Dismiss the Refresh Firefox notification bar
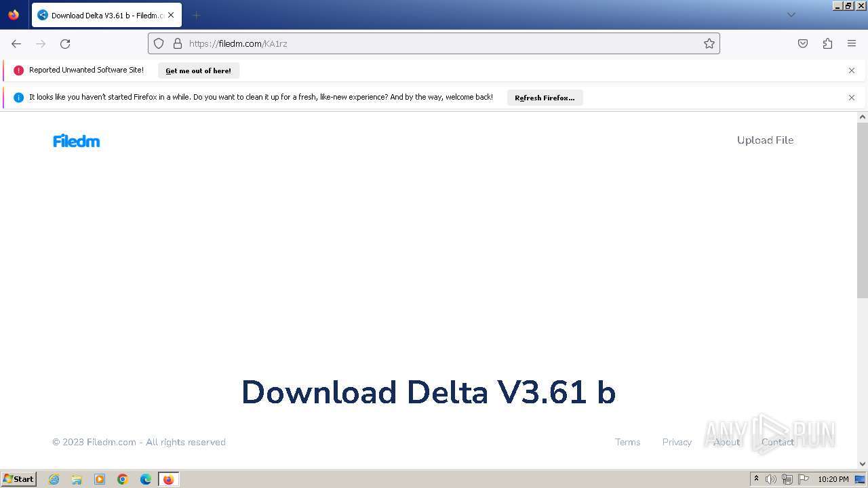The width and height of the screenshot is (868, 488). tap(852, 98)
